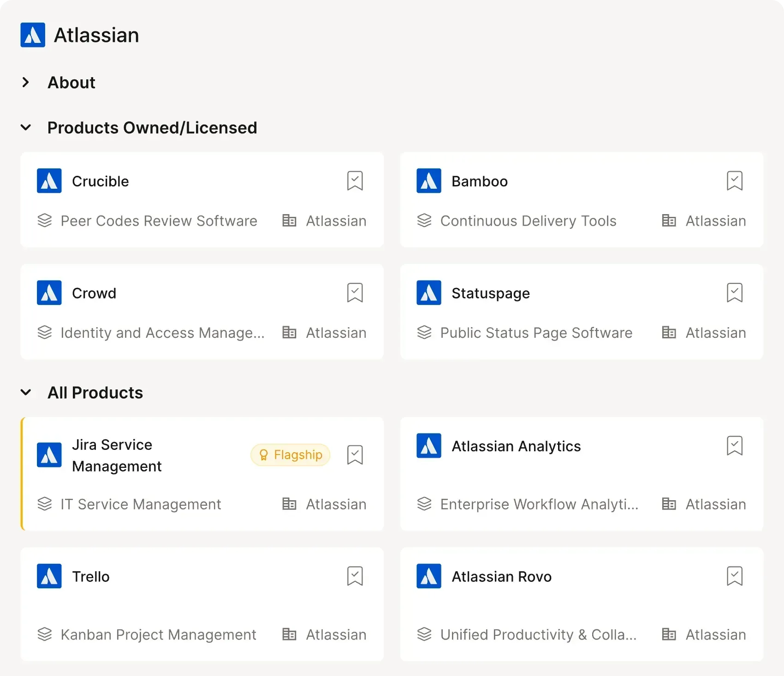Click the vendor building icon on Bamboo card
This screenshot has width=784, height=676.
tap(669, 221)
